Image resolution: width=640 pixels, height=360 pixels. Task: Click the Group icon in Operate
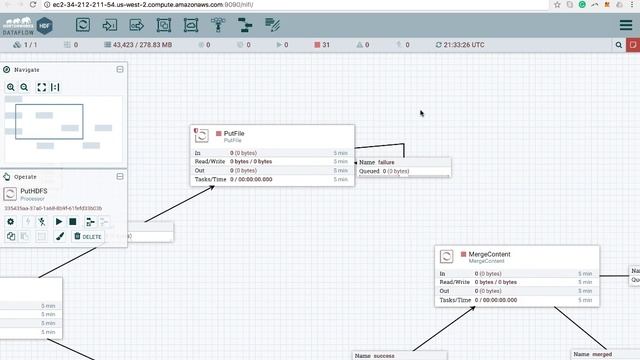(x=42, y=236)
